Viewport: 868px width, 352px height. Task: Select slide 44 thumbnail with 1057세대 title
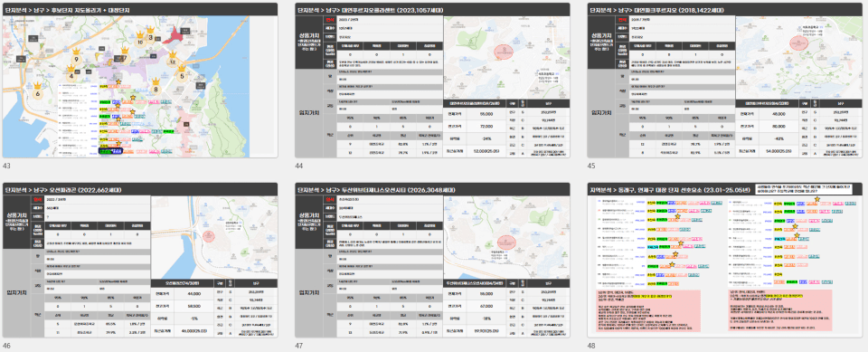pos(432,81)
